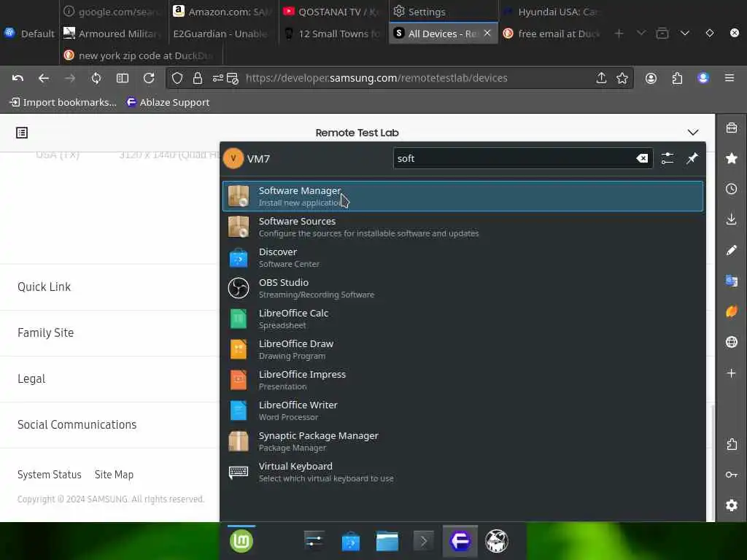
Task: View site security padlock info
Action: pos(198,78)
